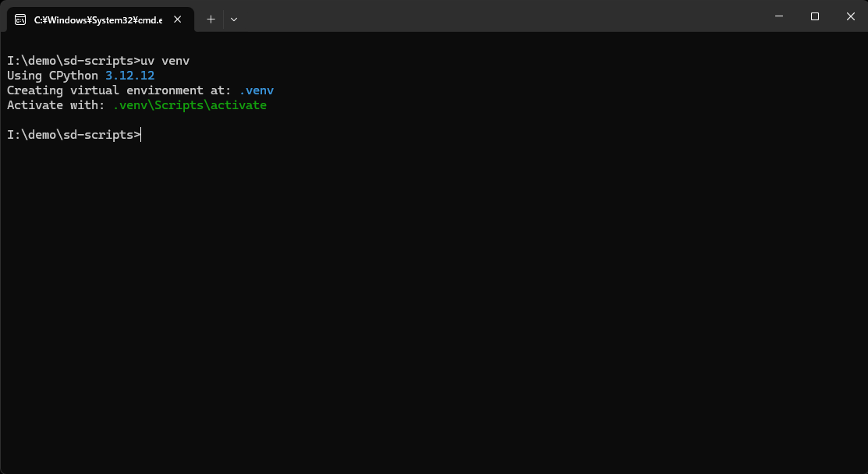Close the terminal window
Image resolution: width=868 pixels, height=474 pixels.
(x=850, y=16)
